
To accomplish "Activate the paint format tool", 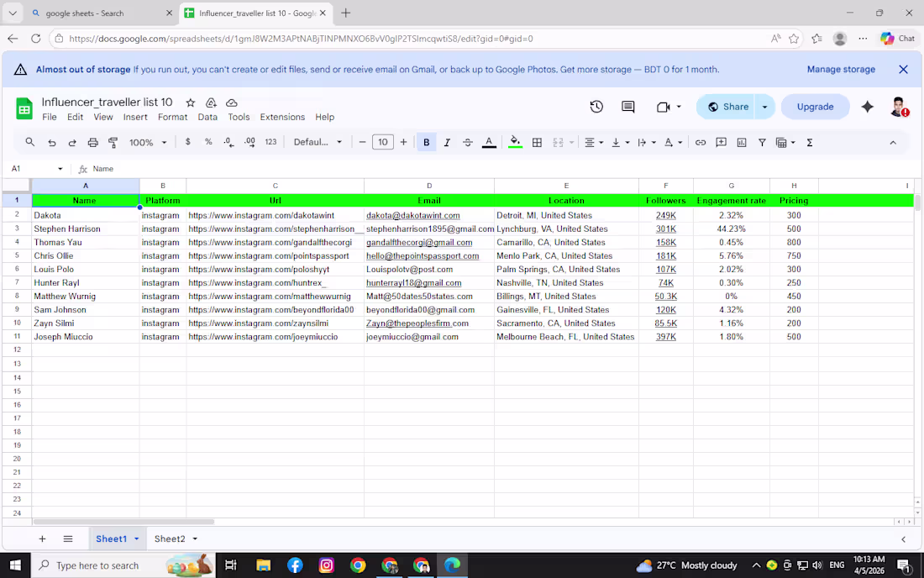I will pos(113,143).
